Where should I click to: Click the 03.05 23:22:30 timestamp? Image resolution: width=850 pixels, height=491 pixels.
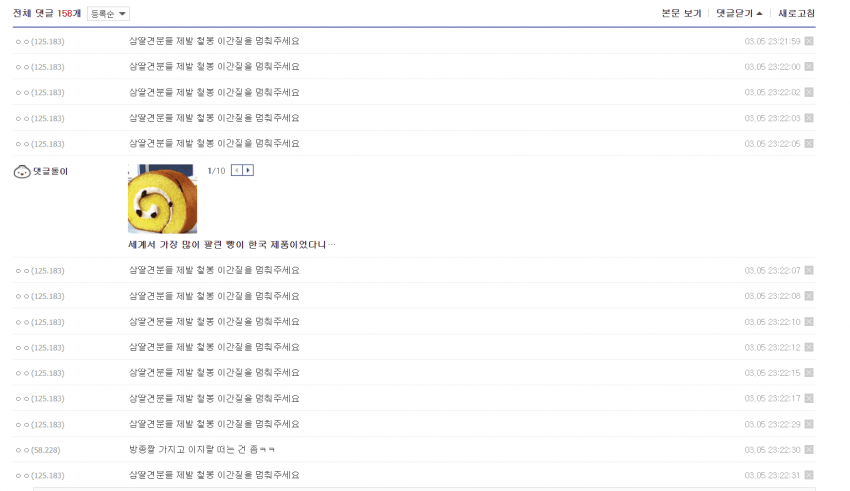[x=772, y=450]
